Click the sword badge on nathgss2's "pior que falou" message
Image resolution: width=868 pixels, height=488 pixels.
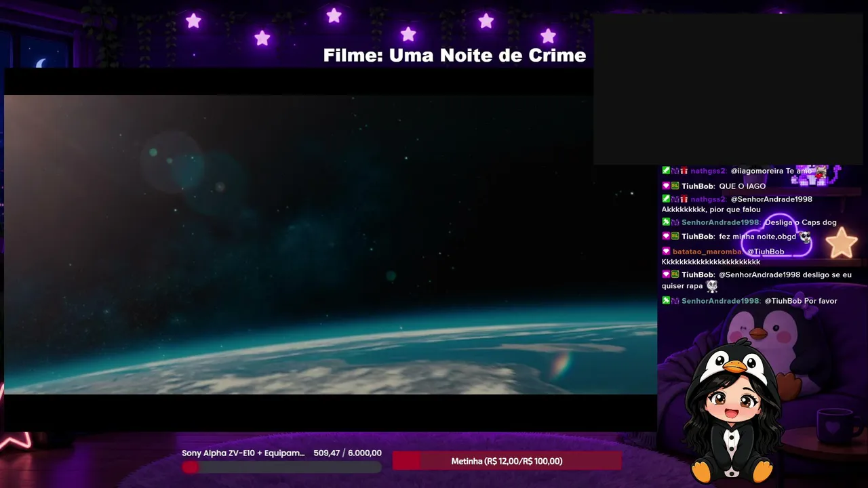(666, 199)
